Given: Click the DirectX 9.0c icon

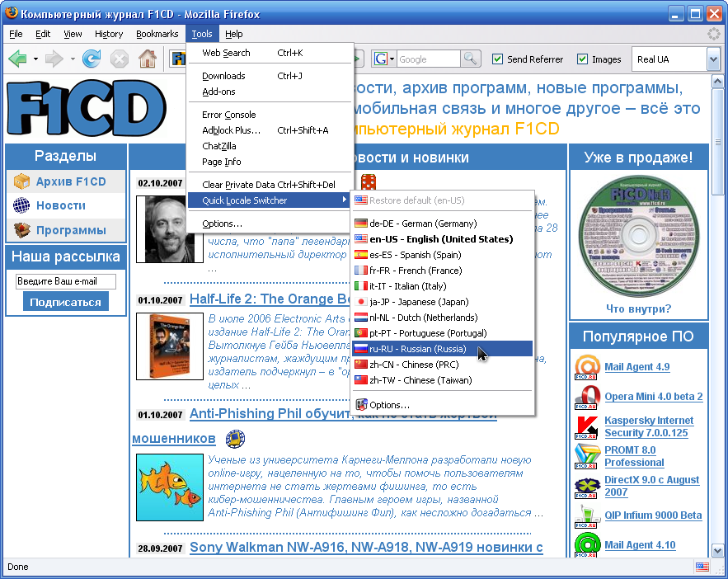Looking at the screenshot, I should tap(586, 487).
